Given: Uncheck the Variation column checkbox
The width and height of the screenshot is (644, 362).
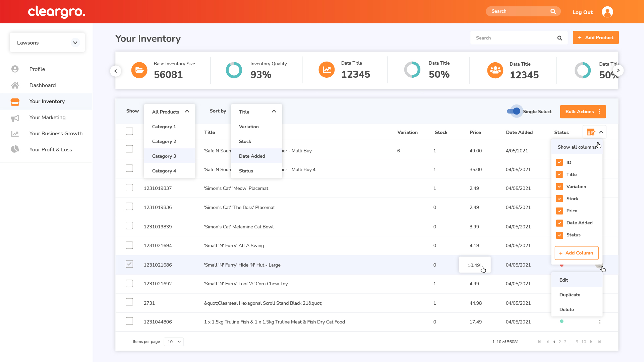Looking at the screenshot, I should coord(559,187).
